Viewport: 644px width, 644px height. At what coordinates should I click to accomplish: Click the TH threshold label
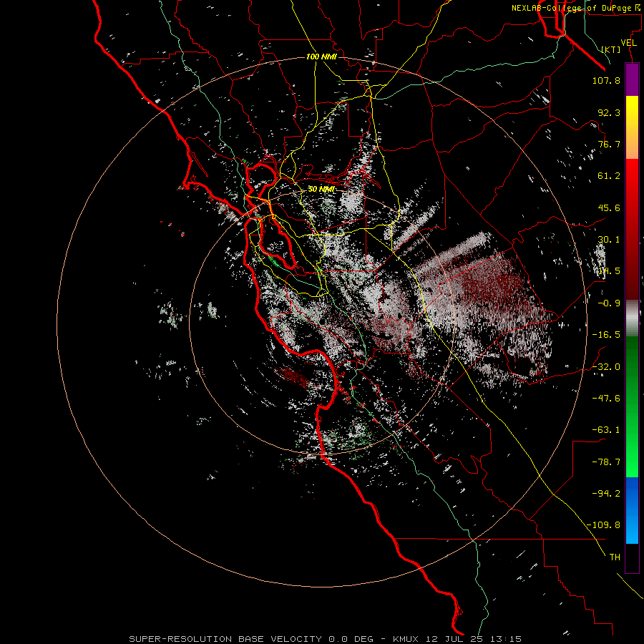tap(615, 557)
